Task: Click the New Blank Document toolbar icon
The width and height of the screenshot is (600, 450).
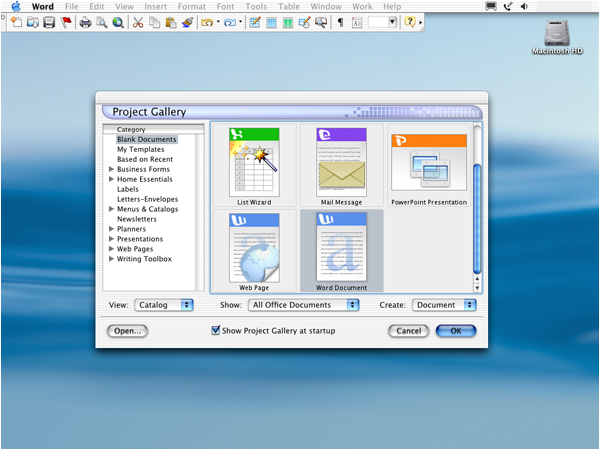Action: coord(16,22)
